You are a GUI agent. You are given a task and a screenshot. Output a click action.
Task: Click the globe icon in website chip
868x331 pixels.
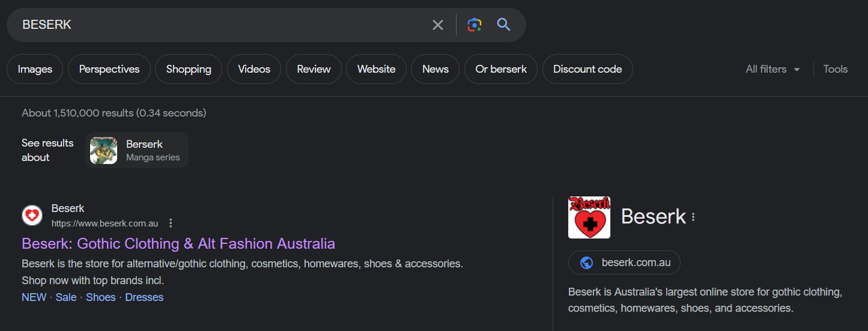587,263
